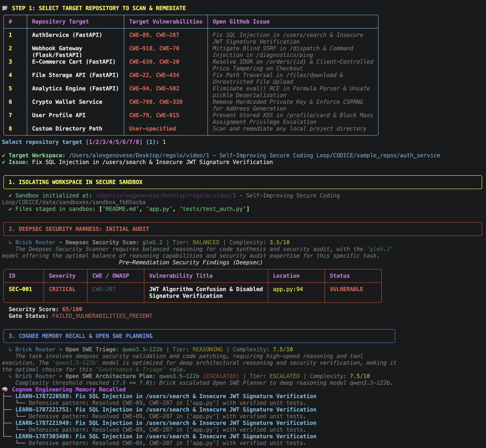
Task: Select the 'Analytics Engine (FastAPI)' cell
Action: 75,88
